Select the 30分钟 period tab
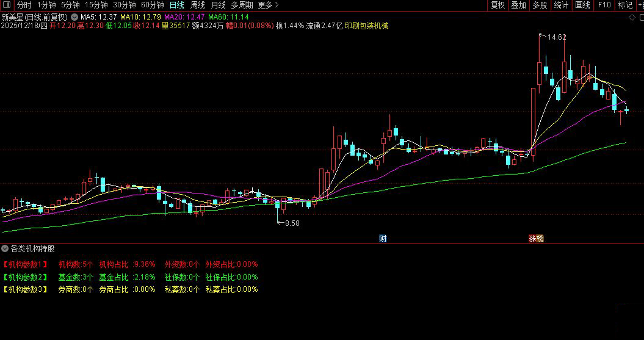 click(125, 5)
